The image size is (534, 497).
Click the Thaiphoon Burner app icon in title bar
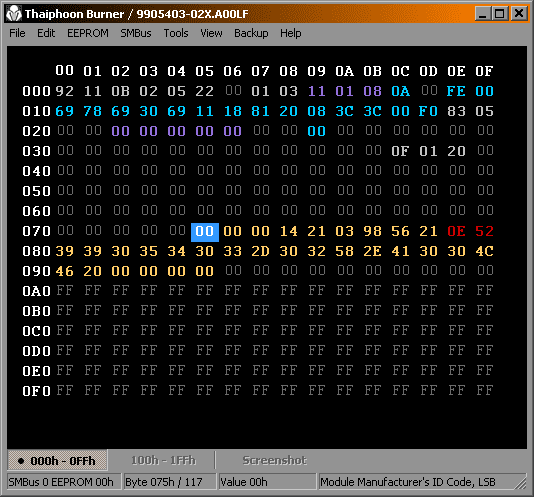pyautogui.click(x=14, y=14)
